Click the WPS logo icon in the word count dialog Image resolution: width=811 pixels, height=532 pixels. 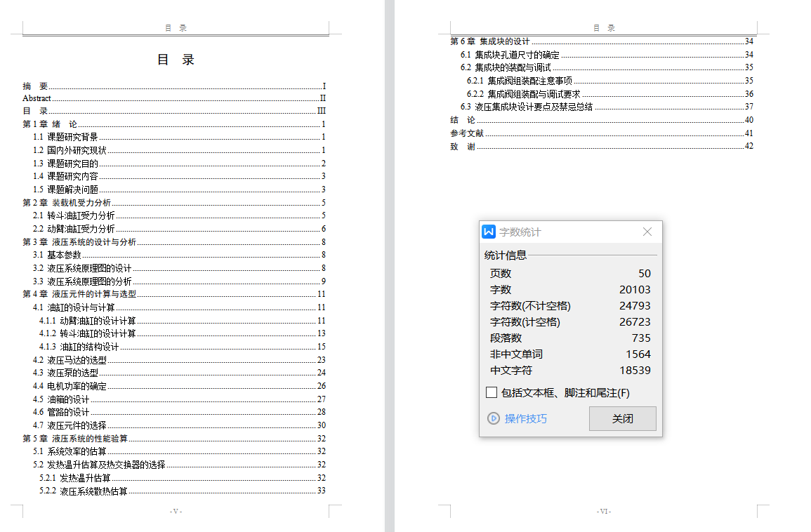pyautogui.click(x=489, y=232)
